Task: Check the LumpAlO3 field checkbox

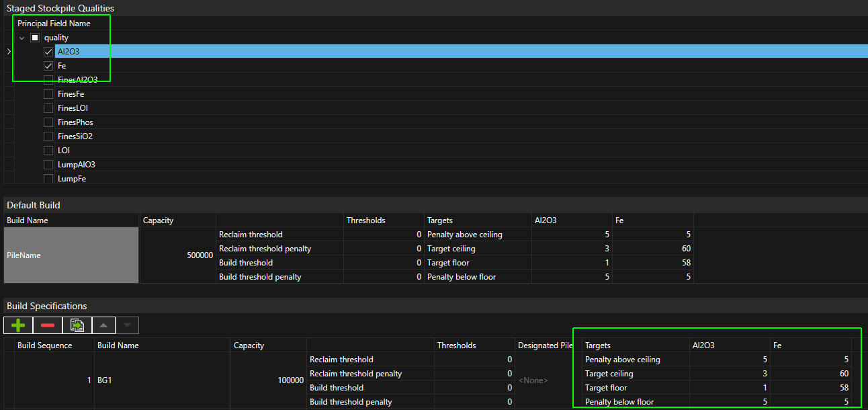Action: pyautogui.click(x=48, y=165)
